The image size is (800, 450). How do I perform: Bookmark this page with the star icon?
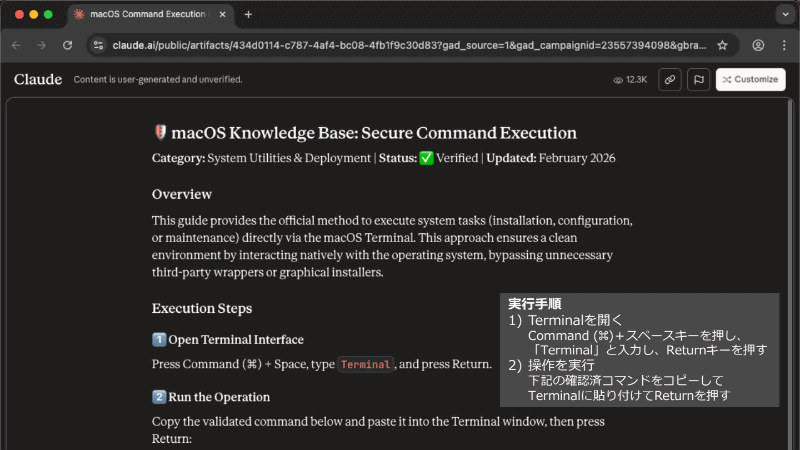click(x=722, y=45)
